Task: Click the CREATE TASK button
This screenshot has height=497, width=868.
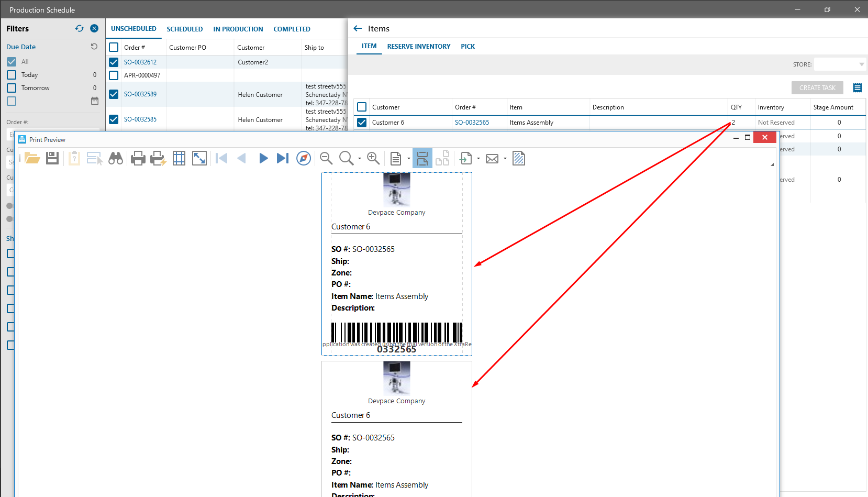Action: coord(817,88)
